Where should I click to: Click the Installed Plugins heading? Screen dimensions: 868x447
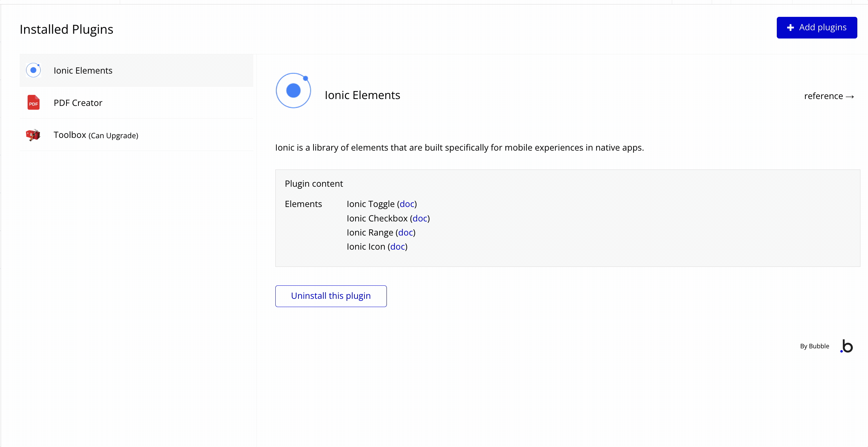pyautogui.click(x=66, y=30)
